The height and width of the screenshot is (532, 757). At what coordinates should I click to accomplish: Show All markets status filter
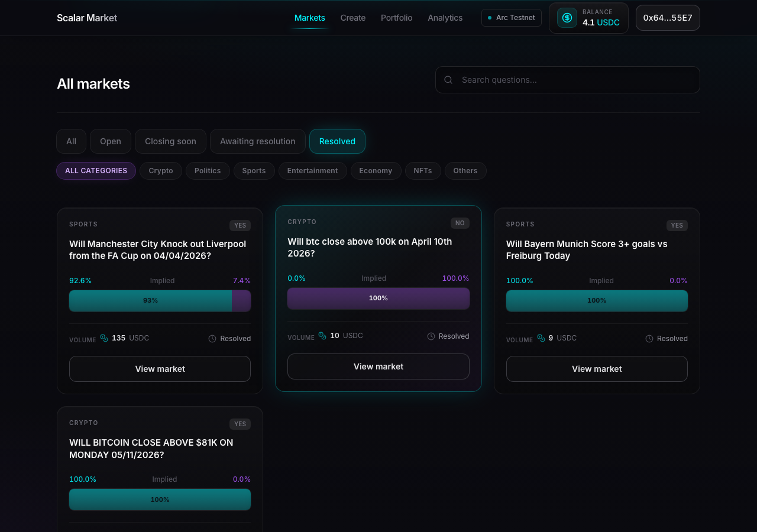(72, 141)
